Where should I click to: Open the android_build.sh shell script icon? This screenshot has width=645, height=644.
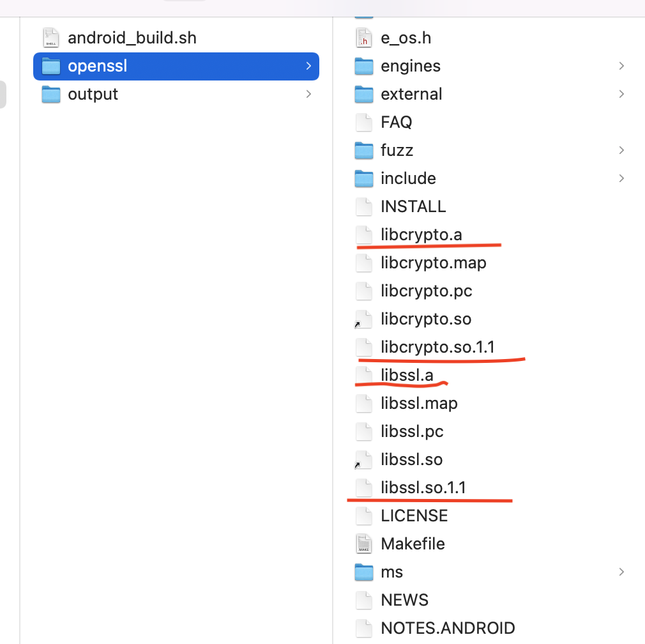(x=50, y=38)
